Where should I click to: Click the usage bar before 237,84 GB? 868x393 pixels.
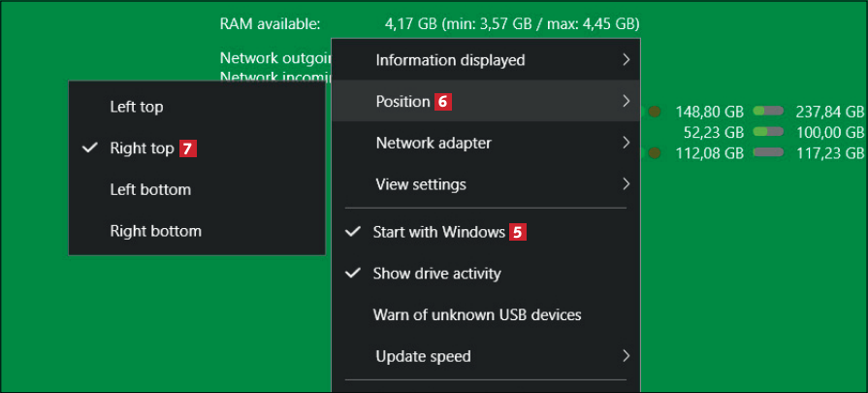[x=768, y=112]
